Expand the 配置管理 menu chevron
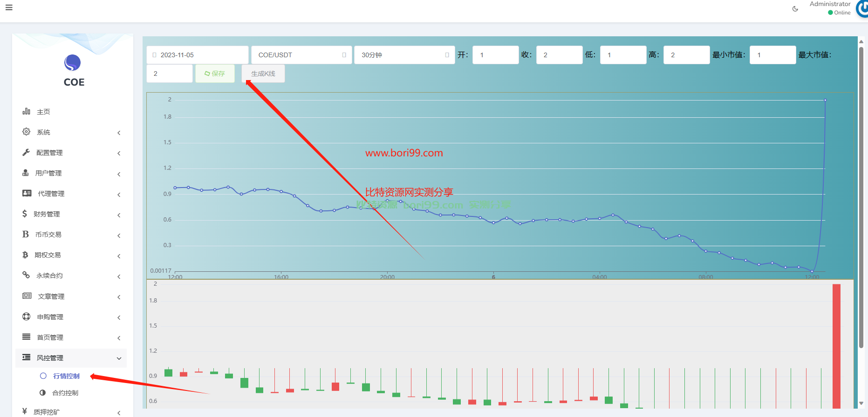The height and width of the screenshot is (417, 868). (119, 153)
